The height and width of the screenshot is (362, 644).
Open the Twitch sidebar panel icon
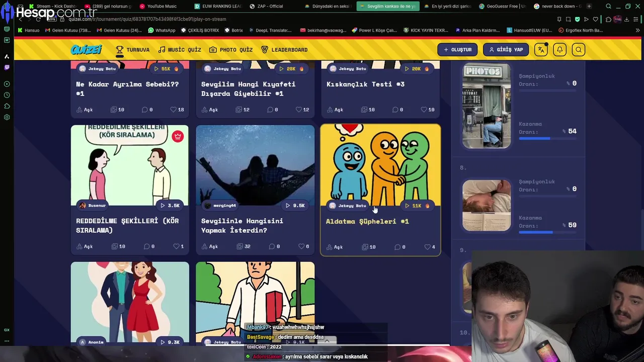click(7, 67)
